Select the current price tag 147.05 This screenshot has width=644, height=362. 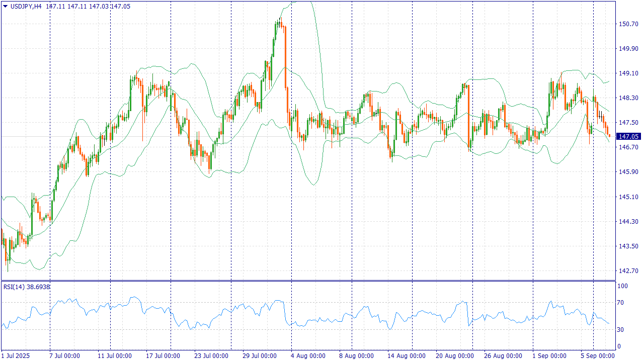coord(628,136)
